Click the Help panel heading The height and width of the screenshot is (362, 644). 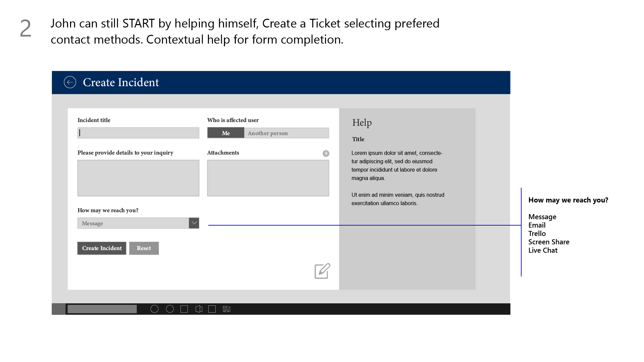[362, 123]
